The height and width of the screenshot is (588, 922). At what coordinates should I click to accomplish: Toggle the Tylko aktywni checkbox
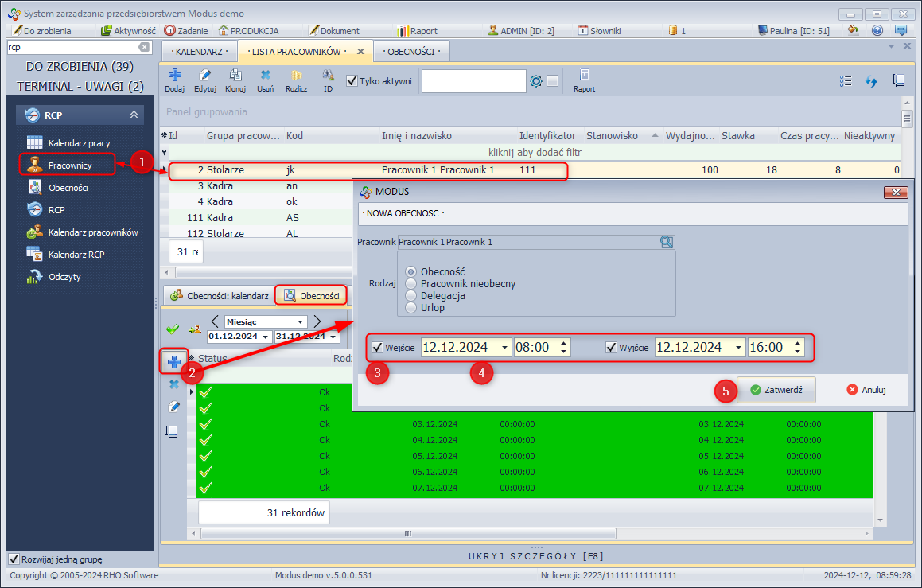coord(352,81)
